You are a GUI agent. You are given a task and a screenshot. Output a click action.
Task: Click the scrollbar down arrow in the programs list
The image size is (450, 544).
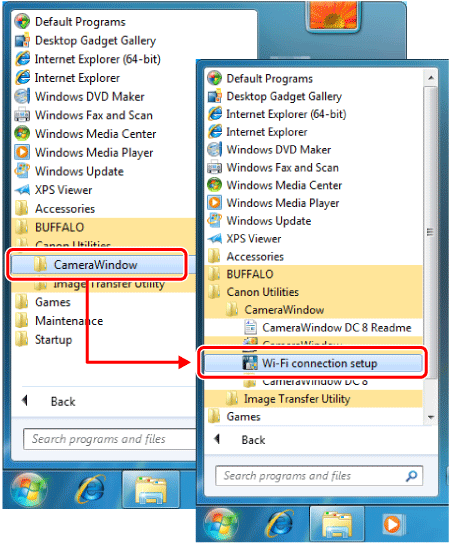(431, 417)
